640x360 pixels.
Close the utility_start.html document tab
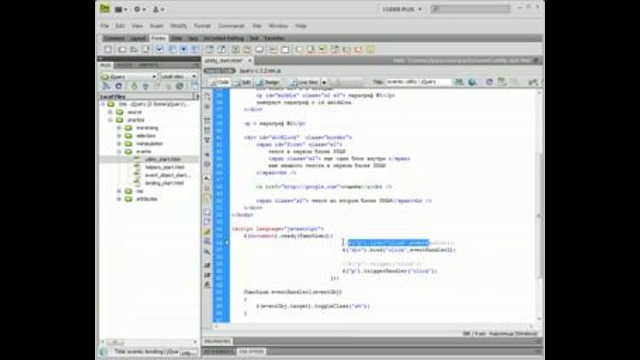coord(250,60)
